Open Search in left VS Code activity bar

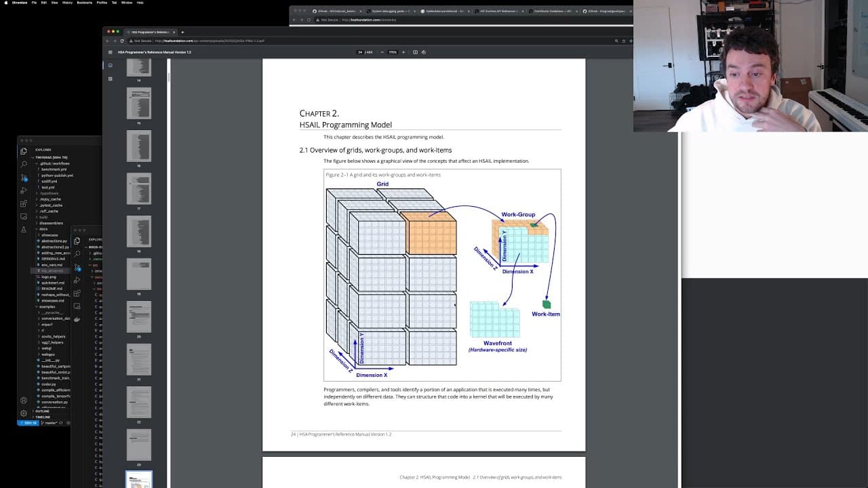(24, 164)
